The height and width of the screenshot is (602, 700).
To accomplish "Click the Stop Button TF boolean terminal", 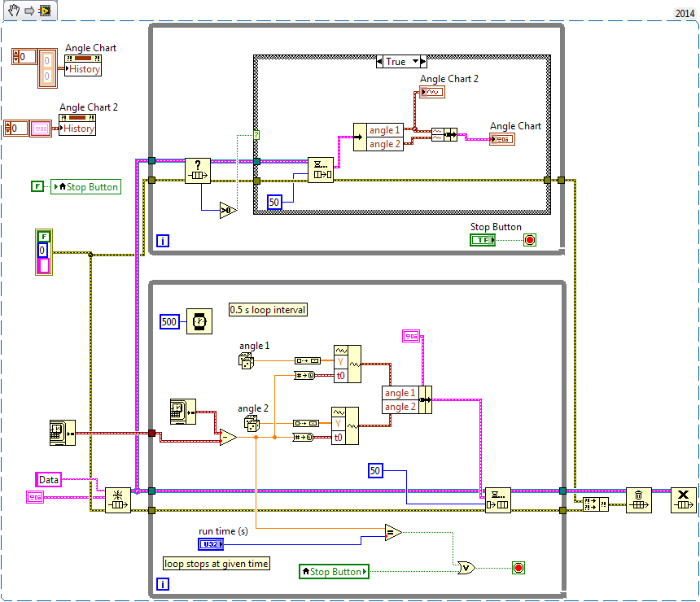I will (483, 240).
